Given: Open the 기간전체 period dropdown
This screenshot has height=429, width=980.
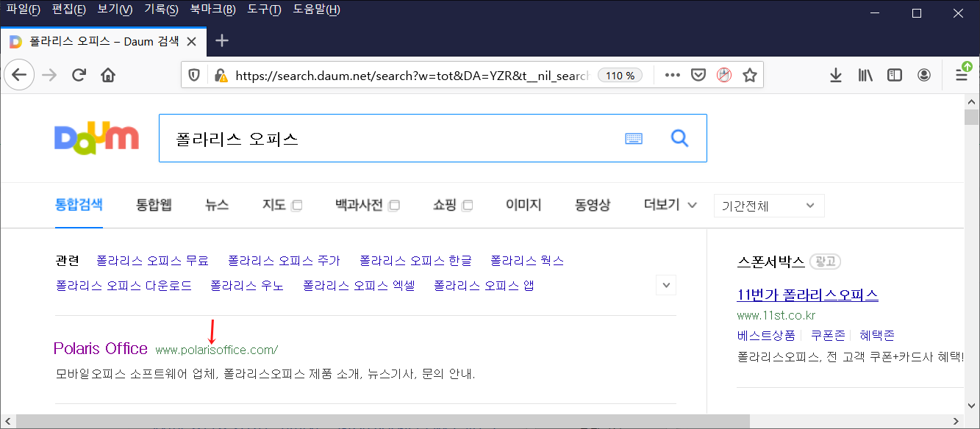Looking at the screenshot, I should [769, 206].
